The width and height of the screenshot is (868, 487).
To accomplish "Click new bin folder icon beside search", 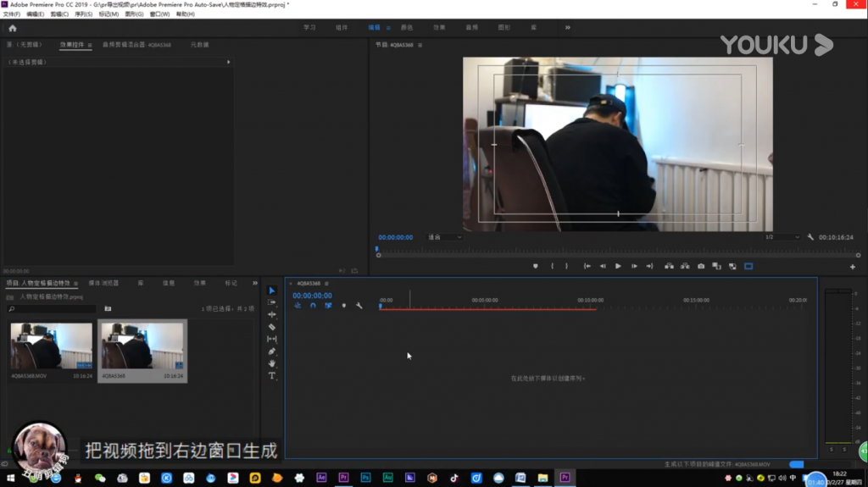I will [108, 309].
